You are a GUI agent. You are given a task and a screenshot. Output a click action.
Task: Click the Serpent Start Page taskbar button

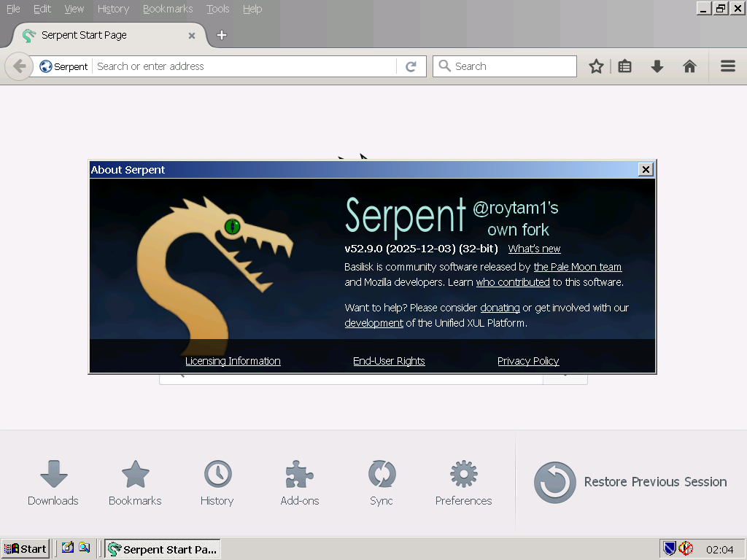pos(163,549)
